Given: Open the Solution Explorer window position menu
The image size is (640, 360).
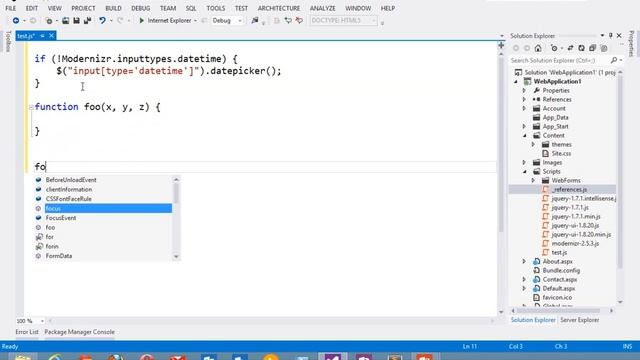Looking at the screenshot, I should (x=602, y=36).
